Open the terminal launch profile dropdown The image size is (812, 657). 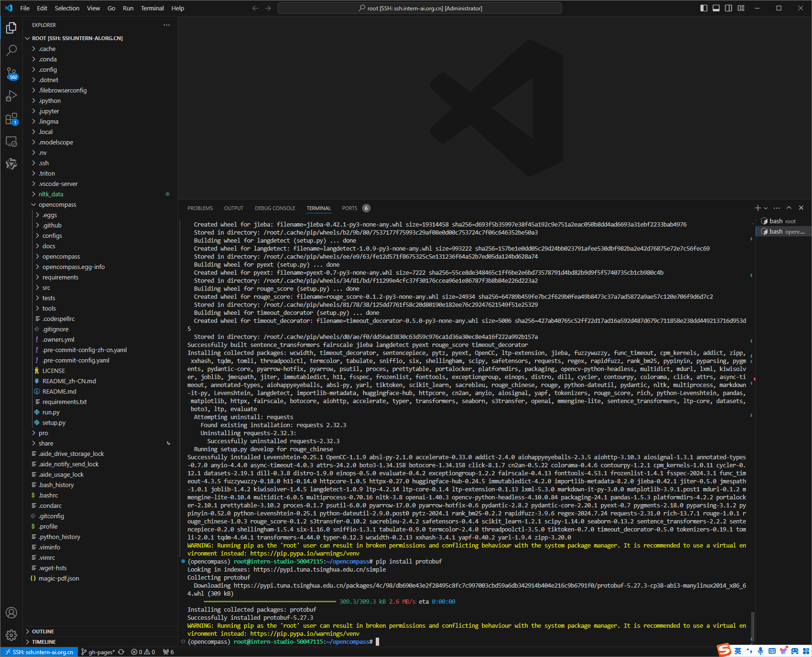[x=766, y=208]
